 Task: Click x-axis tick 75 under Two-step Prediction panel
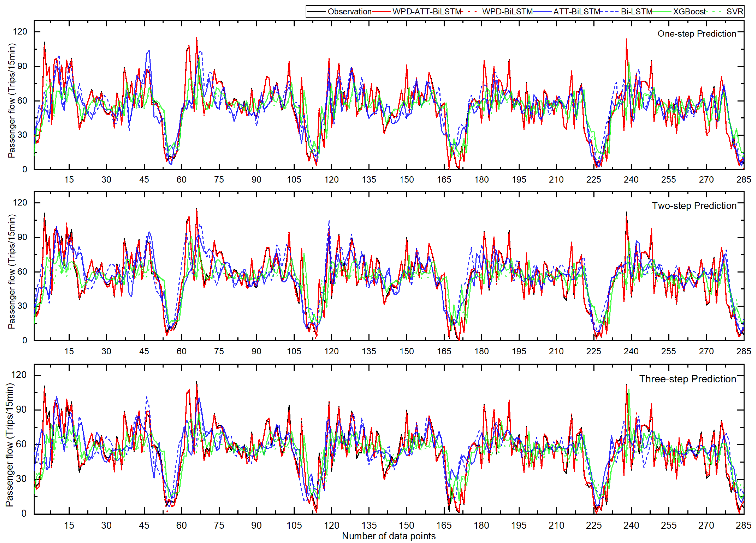[219, 351]
